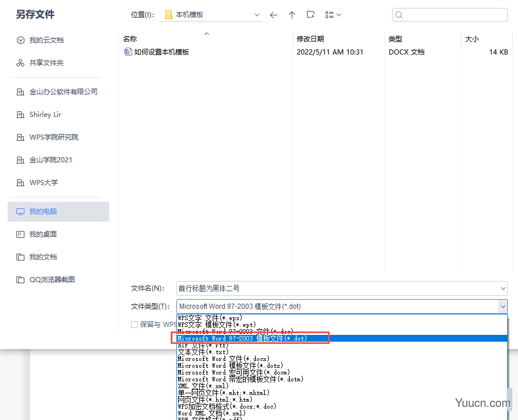Create a new folder
The image size is (518, 420).
[x=310, y=15]
